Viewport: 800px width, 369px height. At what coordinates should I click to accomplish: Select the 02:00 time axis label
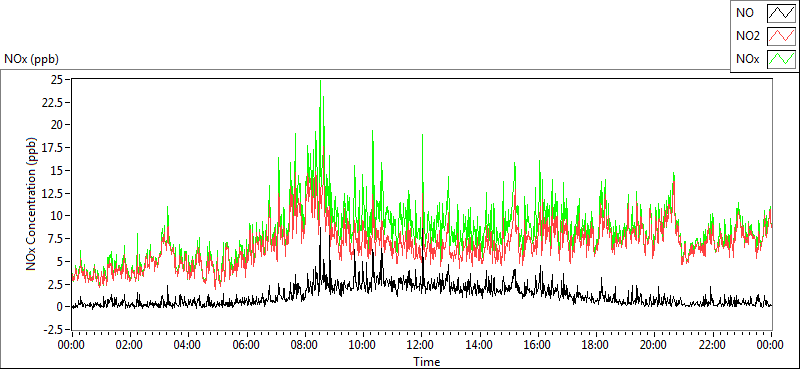130,345
